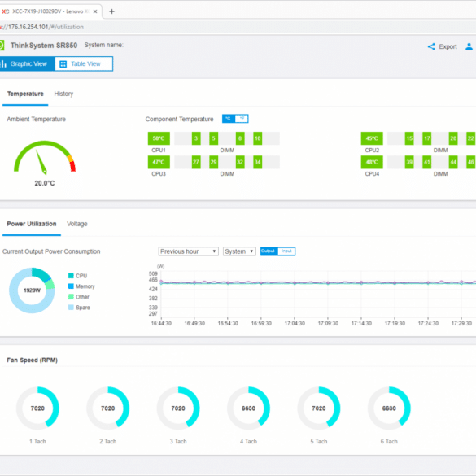The height and width of the screenshot is (476, 476).
Task: Open a new browser tab
Action: (111, 11)
